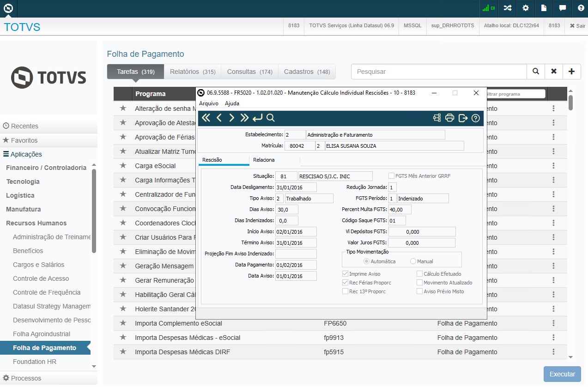Go to first record in dialog toolbar
The width and height of the screenshot is (588, 387).
(x=206, y=118)
